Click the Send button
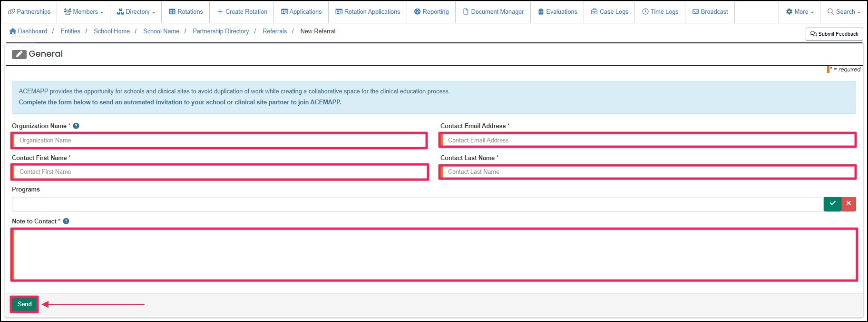The height and width of the screenshot is (322, 868). [x=25, y=304]
